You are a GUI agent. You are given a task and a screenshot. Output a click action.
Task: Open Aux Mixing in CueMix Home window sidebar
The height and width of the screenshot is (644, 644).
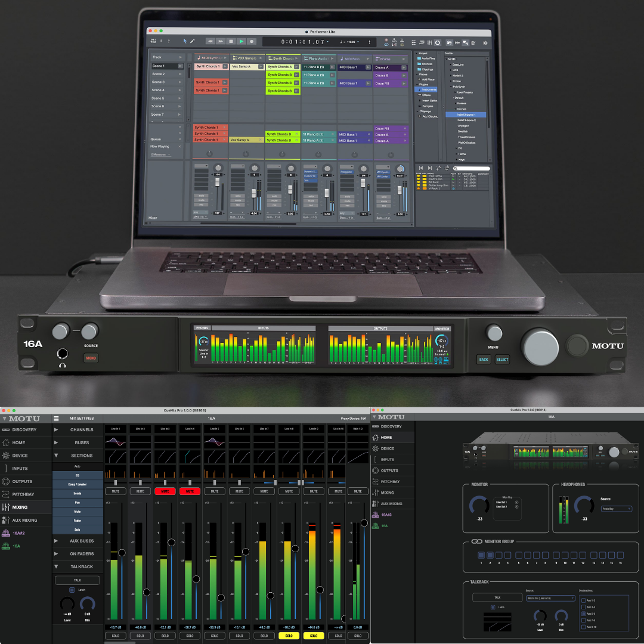pyautogui.click(x=392, y=503)
